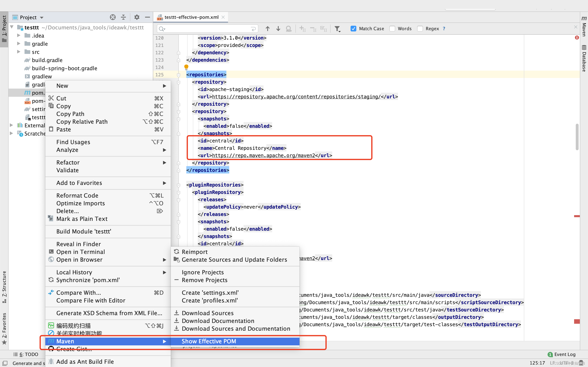The width and height of the screenshot is (588, 367).
Task: Collapse all nodes in the Project panel
Action: point(123,17)
